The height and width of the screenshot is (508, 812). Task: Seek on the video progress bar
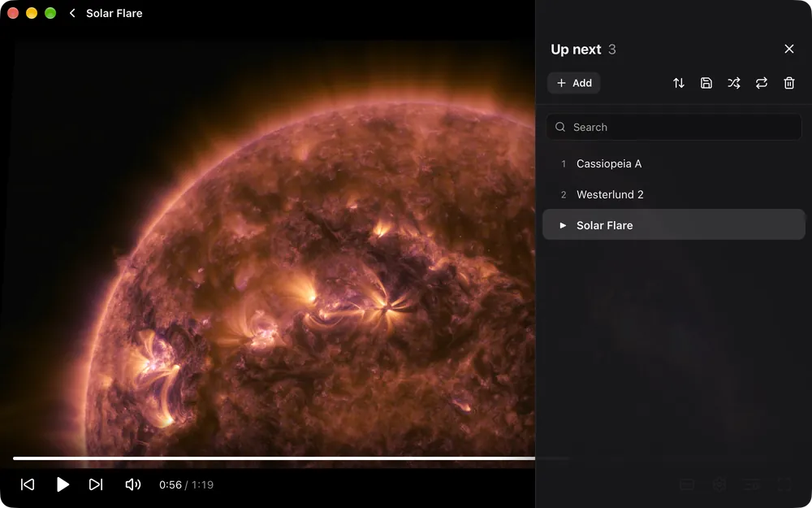274,458
